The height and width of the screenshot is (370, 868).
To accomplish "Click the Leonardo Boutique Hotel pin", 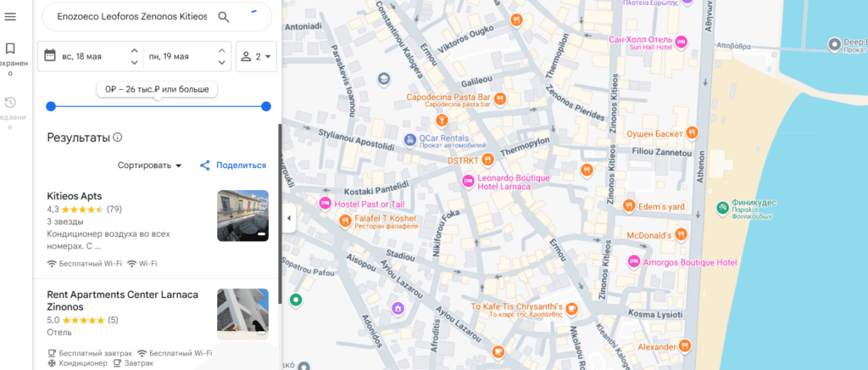I will [468, 181].
